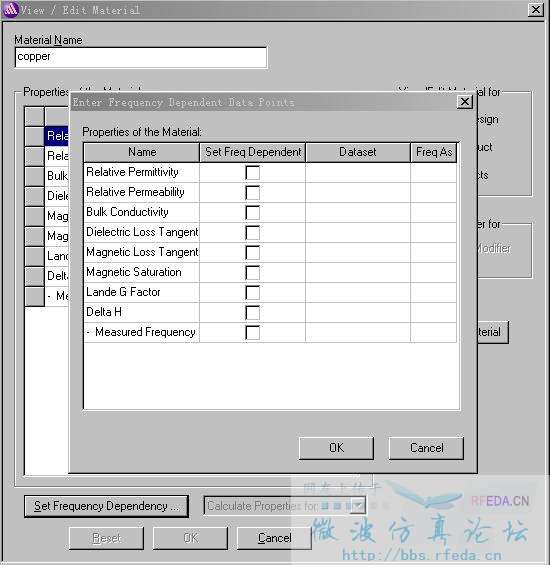Click into the Material Name field
Viewport: 550px width, 565px height.
tap(141, 57)
